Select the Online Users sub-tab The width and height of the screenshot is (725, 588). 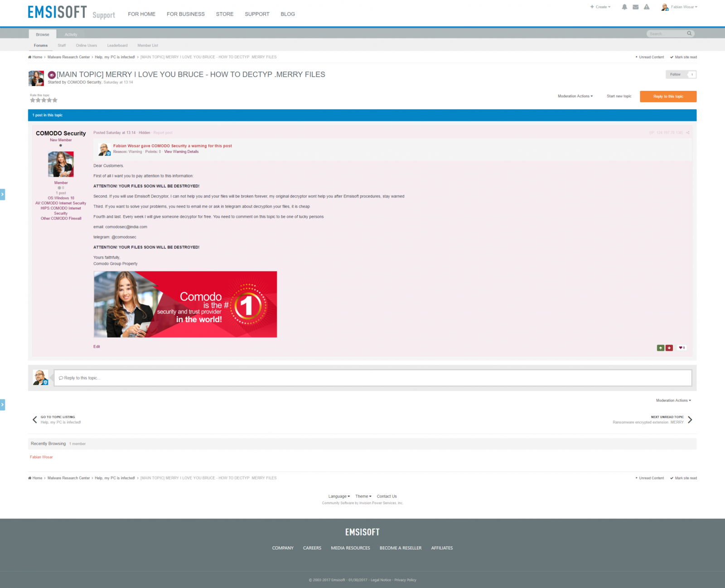(x=87, y=45)
